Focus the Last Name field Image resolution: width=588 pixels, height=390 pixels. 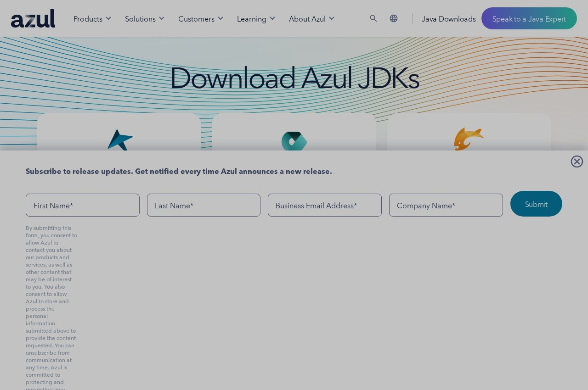(x=204, y=205)
